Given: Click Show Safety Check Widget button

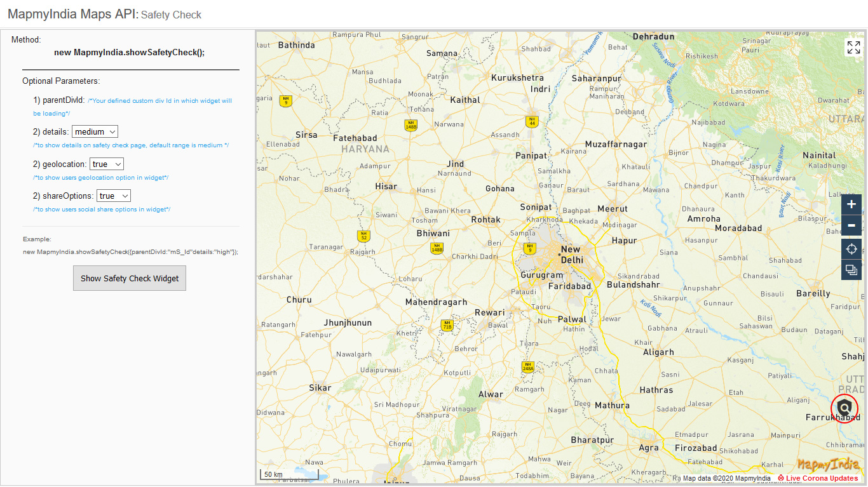Looking at the screenshot, I should (x=130, y=278).
